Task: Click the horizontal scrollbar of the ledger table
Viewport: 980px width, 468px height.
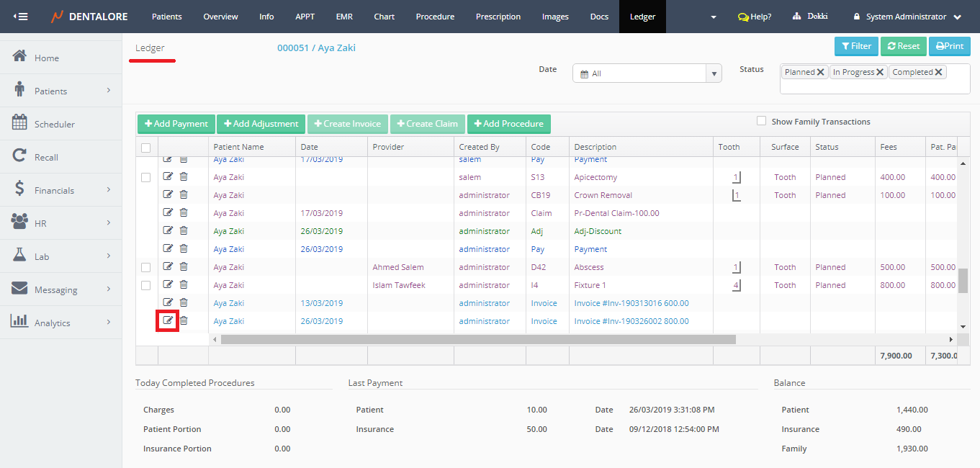Action: click(478, 339)
